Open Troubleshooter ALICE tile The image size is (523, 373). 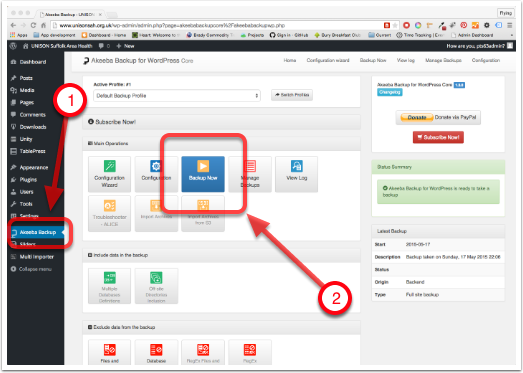tap(109, 214)
